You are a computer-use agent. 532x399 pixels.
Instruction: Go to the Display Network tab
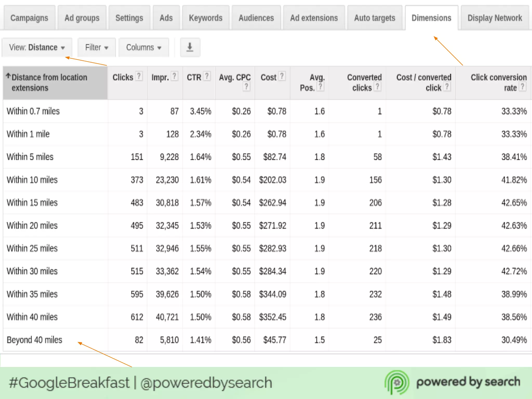495,18
